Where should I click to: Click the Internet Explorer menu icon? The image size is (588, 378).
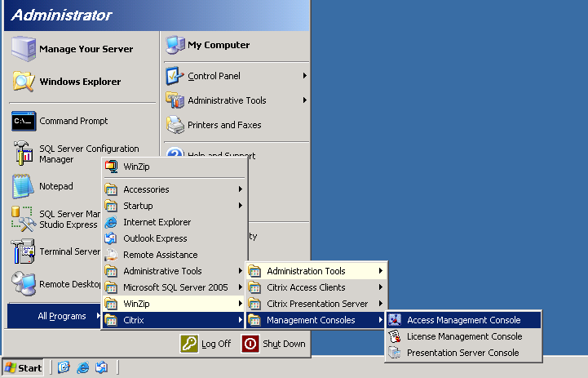[x=111, y=222]
